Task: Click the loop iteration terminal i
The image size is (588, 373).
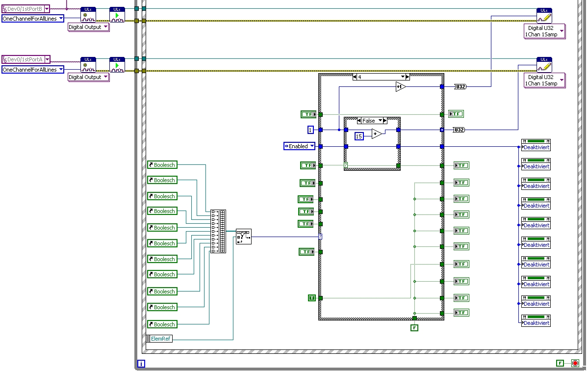Action: 141,364
